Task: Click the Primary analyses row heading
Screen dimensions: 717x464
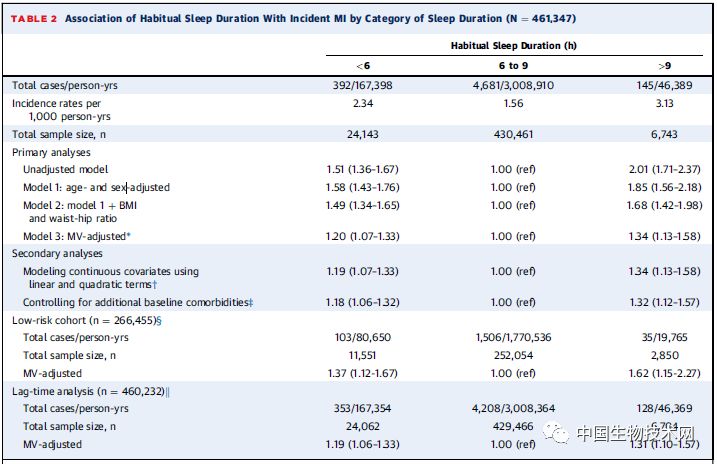Action: [50, 153]
